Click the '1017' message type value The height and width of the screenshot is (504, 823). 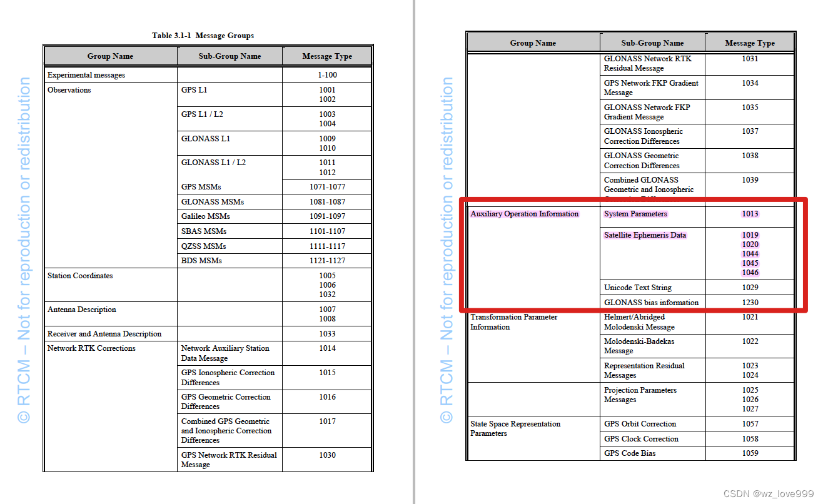coord(327,421)
